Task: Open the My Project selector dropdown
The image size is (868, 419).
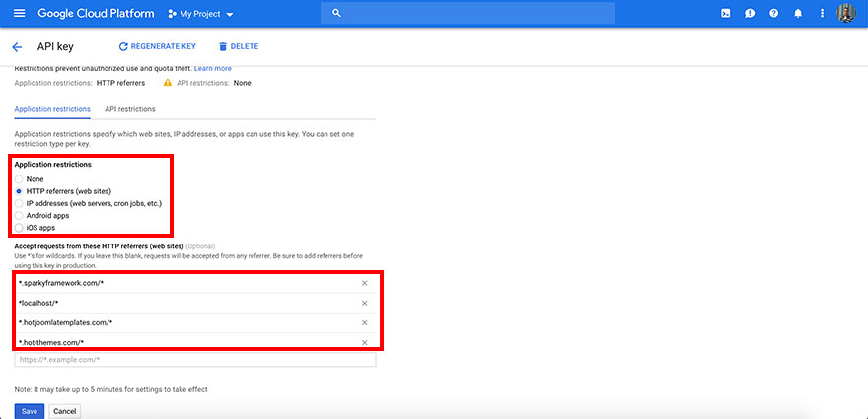Action: (x=200, y=13)
